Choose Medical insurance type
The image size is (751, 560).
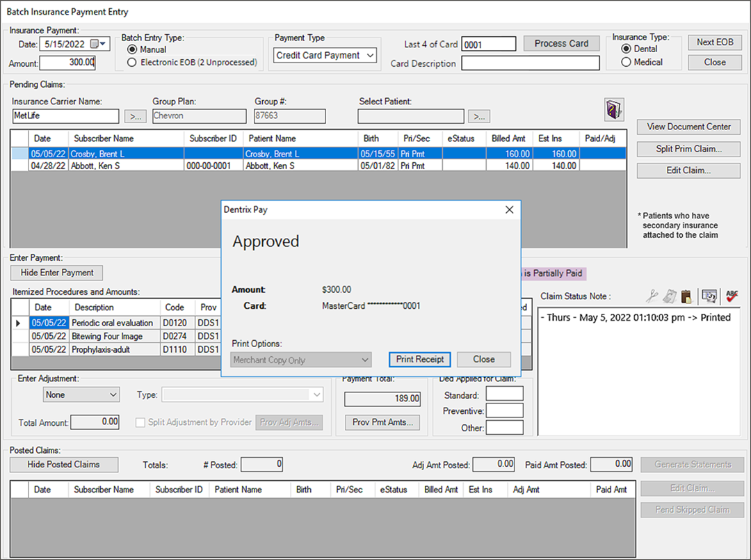626,62
